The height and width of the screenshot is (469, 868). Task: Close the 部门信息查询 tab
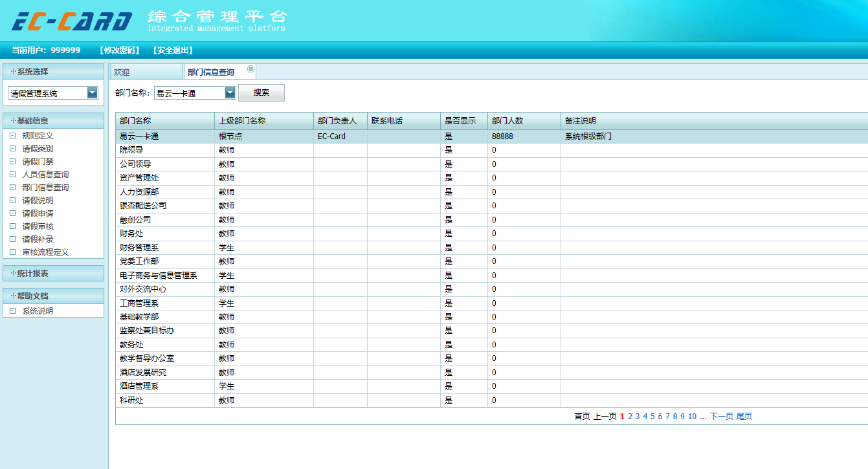[251, 69]
